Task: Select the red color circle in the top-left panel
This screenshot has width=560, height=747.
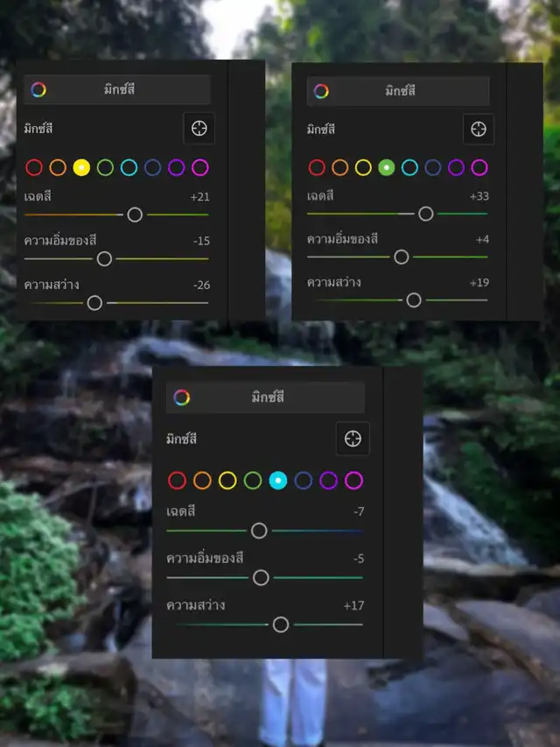Action: [x=34, y=167]
